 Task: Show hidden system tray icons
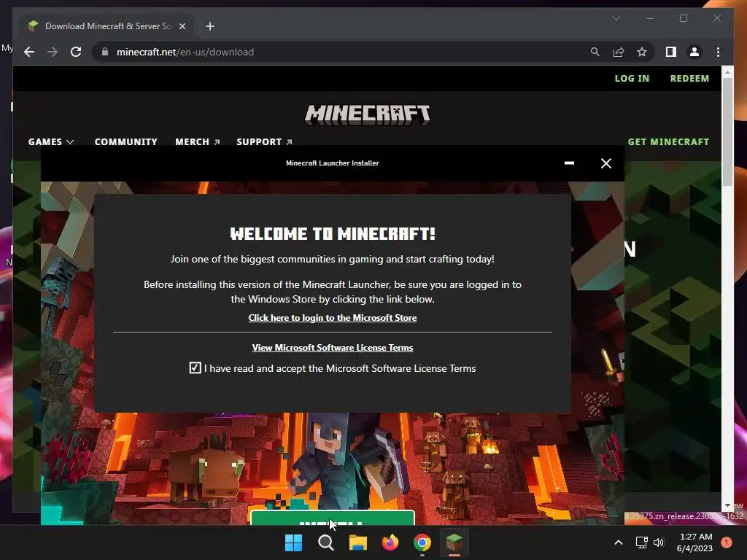(619, 542)
